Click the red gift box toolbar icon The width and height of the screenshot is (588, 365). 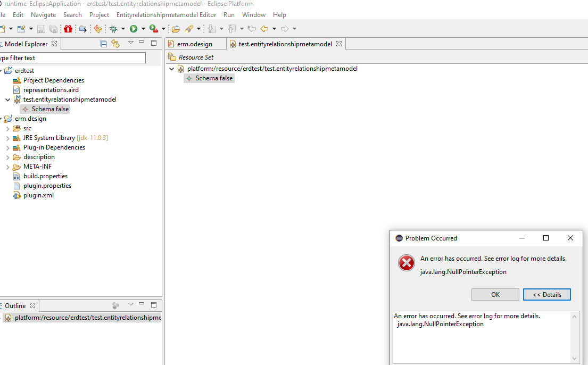(x=68, y=29)
